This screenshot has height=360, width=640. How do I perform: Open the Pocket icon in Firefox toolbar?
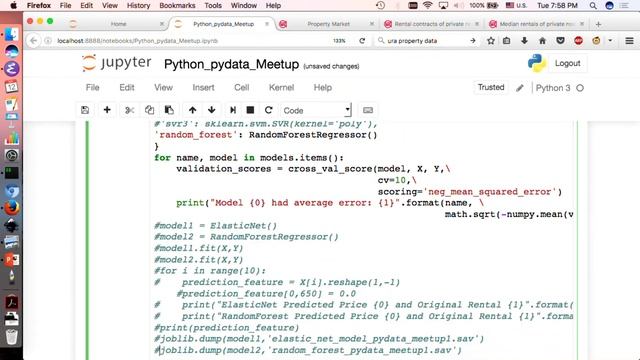[560, 41]
